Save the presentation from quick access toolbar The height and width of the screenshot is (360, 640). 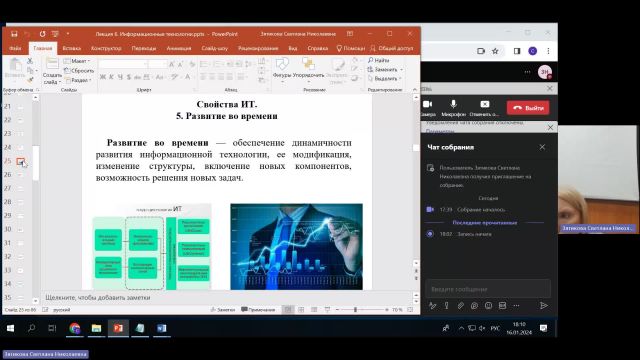pyautogui.click(x=14, y=34)
